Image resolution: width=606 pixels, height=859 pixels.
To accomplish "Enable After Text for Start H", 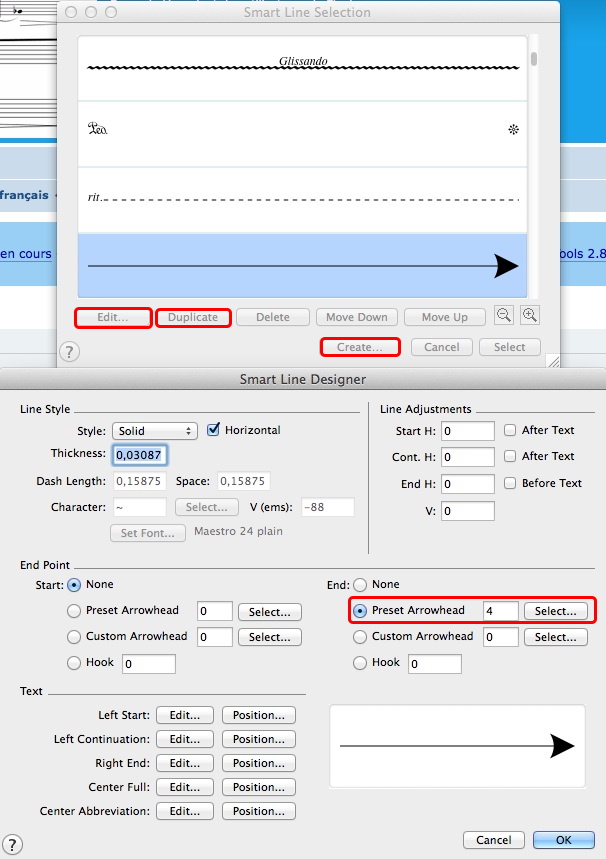I will pos(510,430).
